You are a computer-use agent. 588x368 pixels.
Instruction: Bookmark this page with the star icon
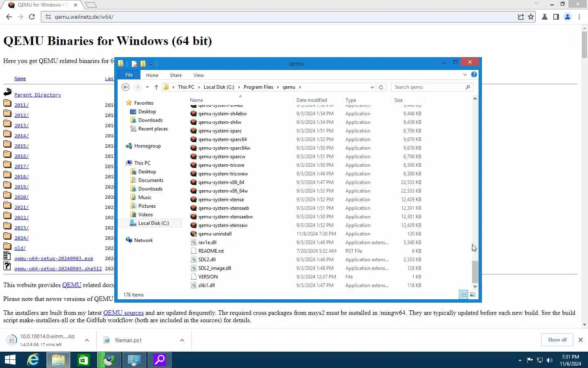[x=531, y=17]
